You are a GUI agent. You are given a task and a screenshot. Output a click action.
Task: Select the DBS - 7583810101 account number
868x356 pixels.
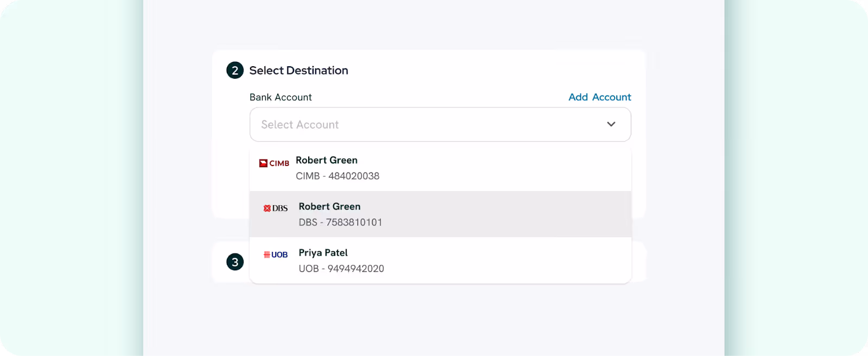[340, 222]
